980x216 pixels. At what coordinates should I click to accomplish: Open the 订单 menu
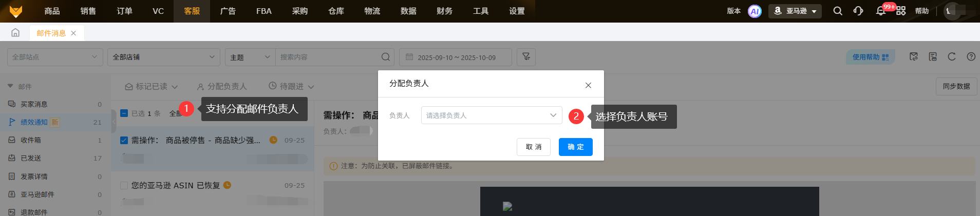[124, 11]
